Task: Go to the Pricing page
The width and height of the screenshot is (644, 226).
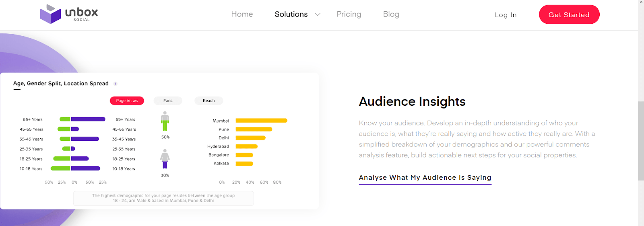Action: coord(349,14)
